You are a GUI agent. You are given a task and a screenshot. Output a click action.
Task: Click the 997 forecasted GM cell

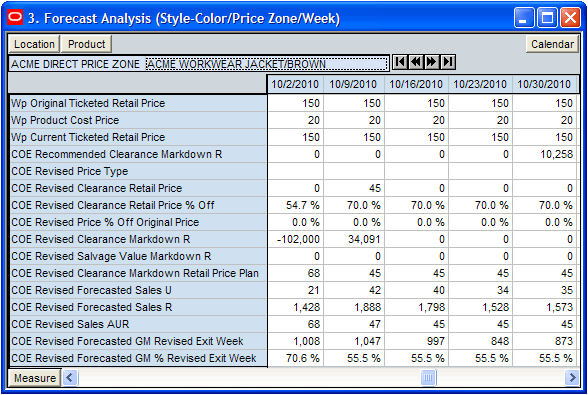tap(416, 341)
